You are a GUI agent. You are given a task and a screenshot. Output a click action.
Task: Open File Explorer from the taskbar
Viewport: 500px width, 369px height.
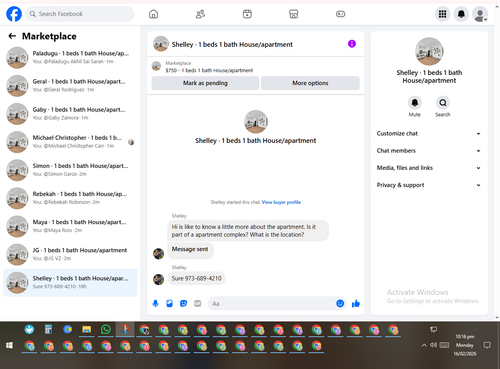click(x=87, y=330)
